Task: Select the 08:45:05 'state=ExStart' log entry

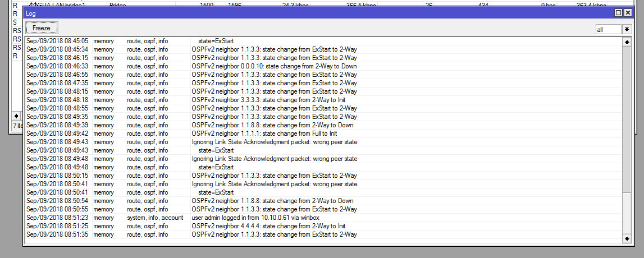Action: (x=323, y=41)
